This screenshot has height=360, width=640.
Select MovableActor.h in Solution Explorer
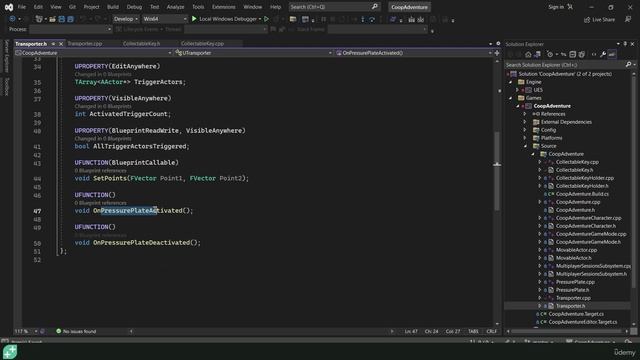(573, 258)
